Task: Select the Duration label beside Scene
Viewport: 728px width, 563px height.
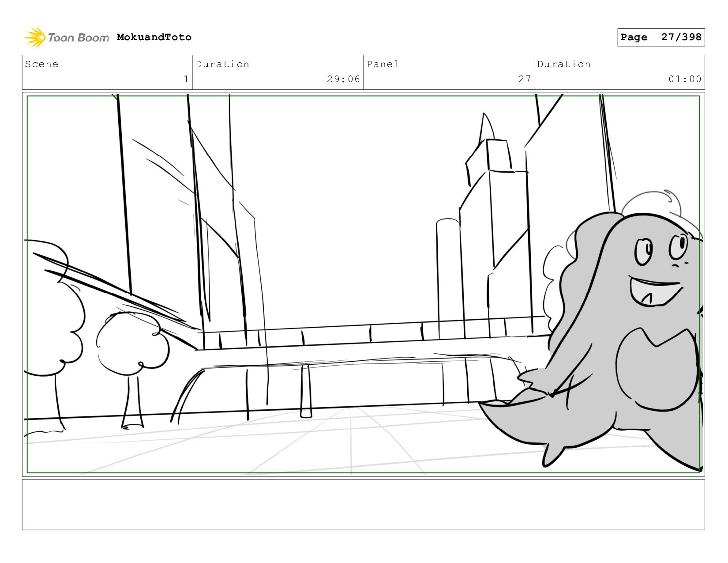Action: (x=222, y=64)
